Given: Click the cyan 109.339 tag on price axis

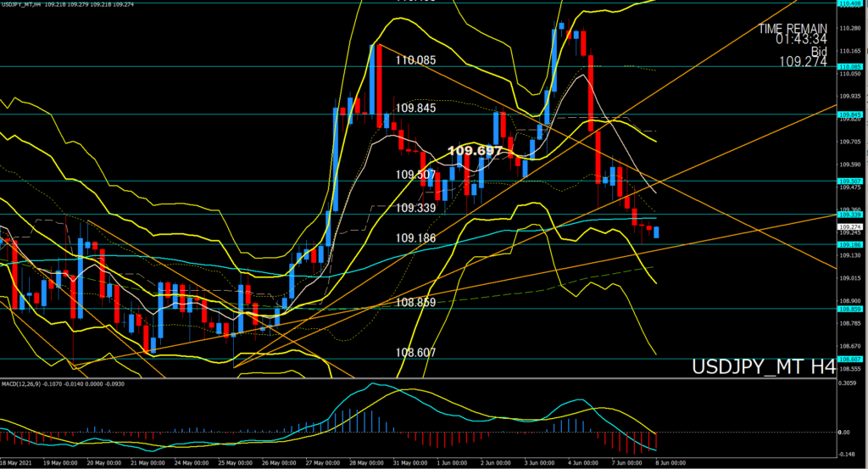Looking at the screenshot, I should (x=849, y=215).
